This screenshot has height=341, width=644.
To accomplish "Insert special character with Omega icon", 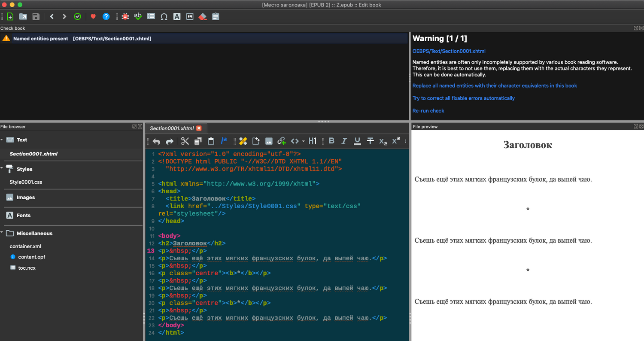I will tap(164, 17).
